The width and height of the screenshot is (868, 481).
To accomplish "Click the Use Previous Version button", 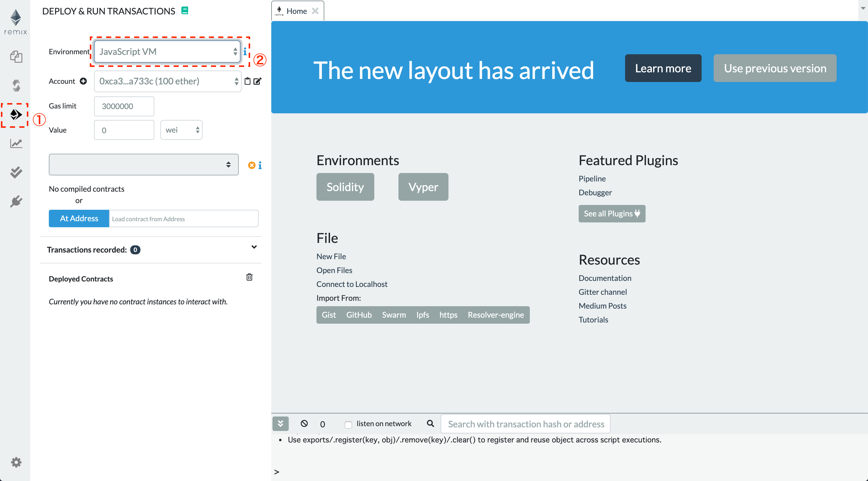I will tap(775, 68).
